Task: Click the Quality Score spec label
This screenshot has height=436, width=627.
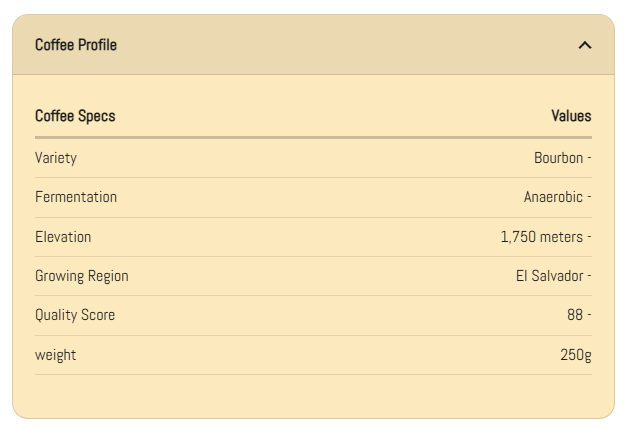Action: [x=75, y=315]
